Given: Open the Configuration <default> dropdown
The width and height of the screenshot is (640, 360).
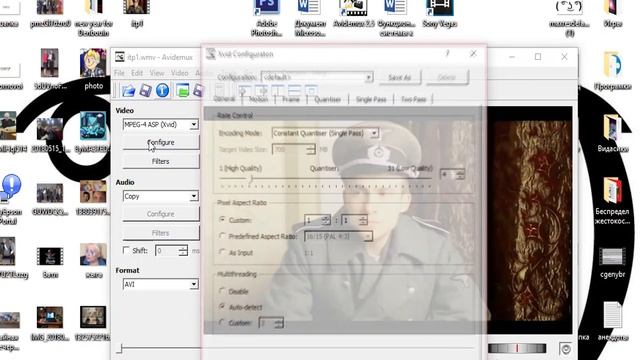Looking at the screenshot, I should click(317, 77).
